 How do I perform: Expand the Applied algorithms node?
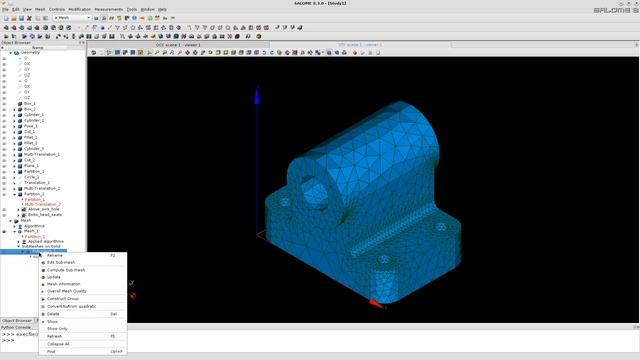[18, 242]
